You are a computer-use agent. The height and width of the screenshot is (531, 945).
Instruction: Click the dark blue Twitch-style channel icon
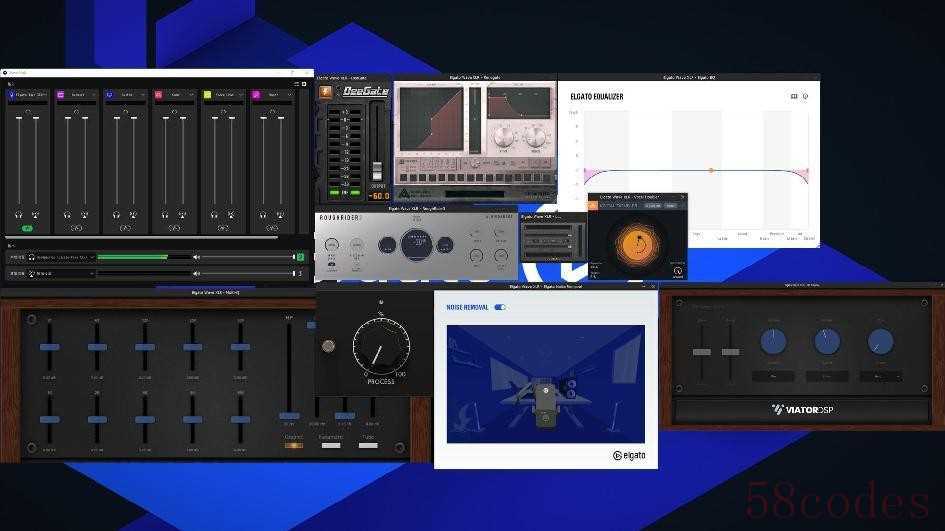[x=109, y=95]
